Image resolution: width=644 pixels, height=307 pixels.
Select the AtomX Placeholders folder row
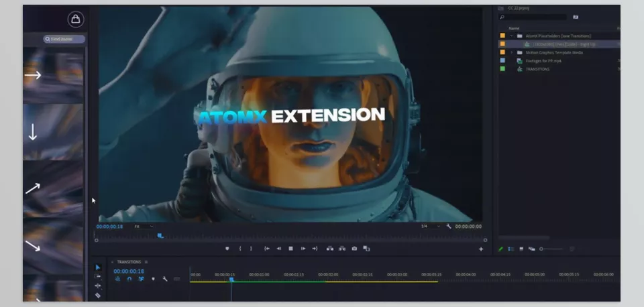tap(559, 36)
